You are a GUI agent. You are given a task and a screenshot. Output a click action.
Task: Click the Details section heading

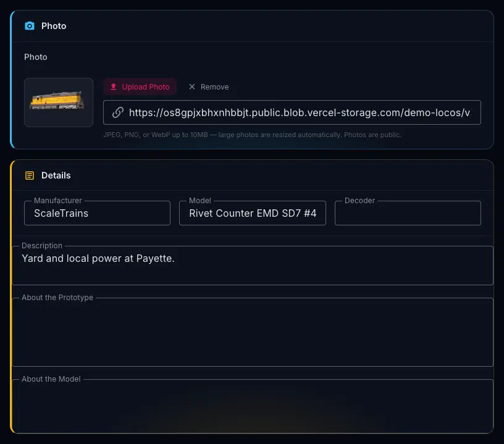(x=56, y=175)
